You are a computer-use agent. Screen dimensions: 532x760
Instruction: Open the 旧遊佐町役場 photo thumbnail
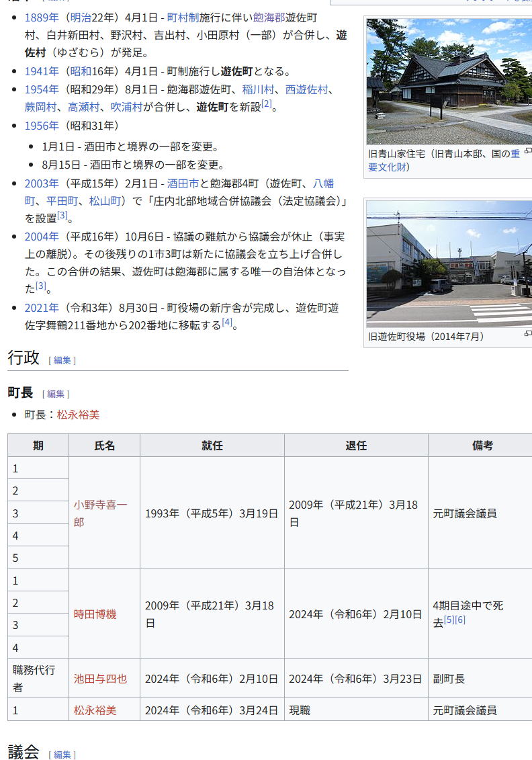pyautogui.click(x=449, y=263)
